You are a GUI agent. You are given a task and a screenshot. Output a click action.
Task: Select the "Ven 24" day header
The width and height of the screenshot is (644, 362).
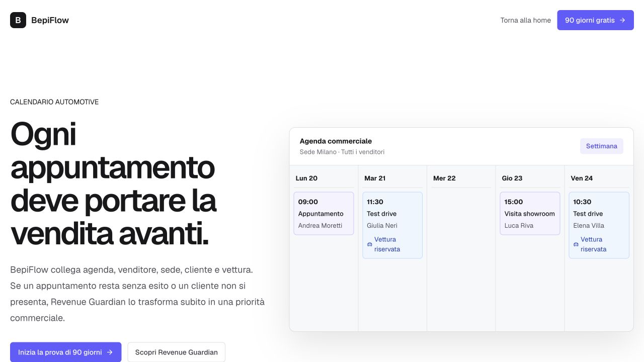[582, 178]
